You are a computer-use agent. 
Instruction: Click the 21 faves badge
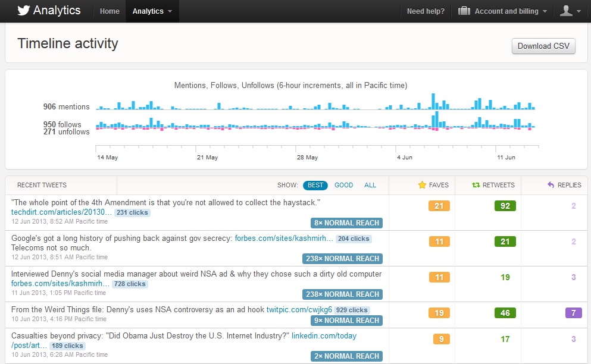(x=439, y=206)
